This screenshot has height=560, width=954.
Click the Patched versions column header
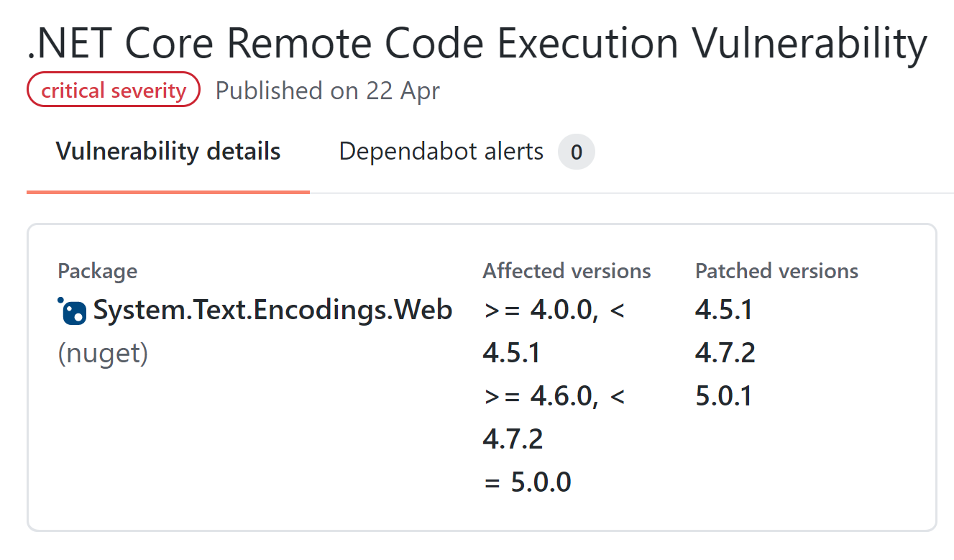pyautogui.click(x=776, y=271)
